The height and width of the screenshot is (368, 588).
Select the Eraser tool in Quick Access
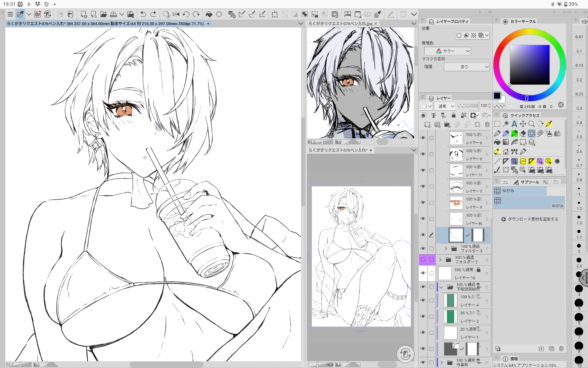tap(523, 133)
